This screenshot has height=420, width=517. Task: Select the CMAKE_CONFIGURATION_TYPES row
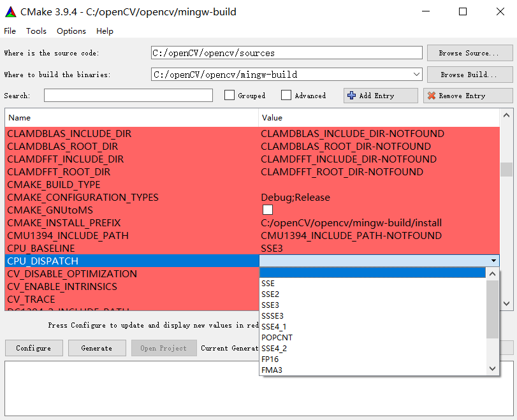pyautogui.click(x=252, y=198)
